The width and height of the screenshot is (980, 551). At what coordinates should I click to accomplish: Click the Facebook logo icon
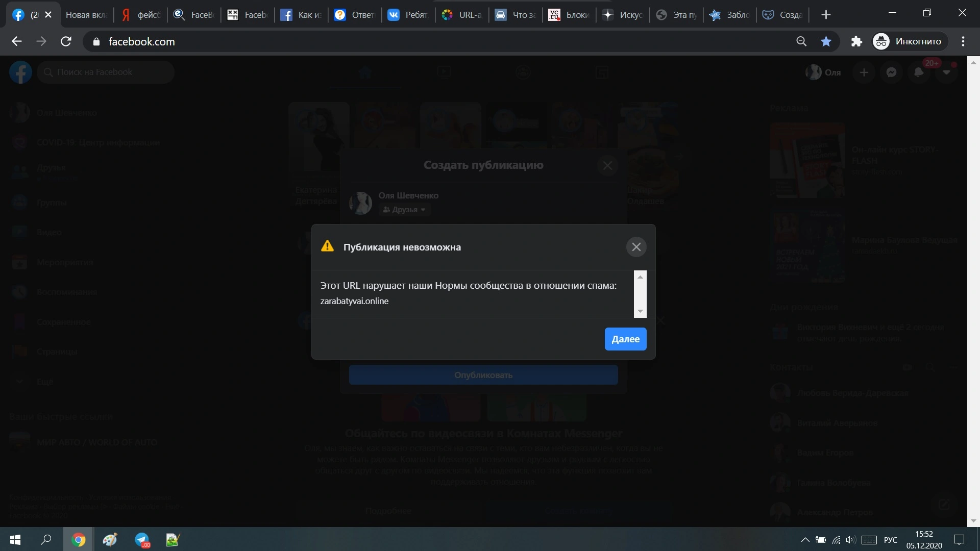coord(20,72)
